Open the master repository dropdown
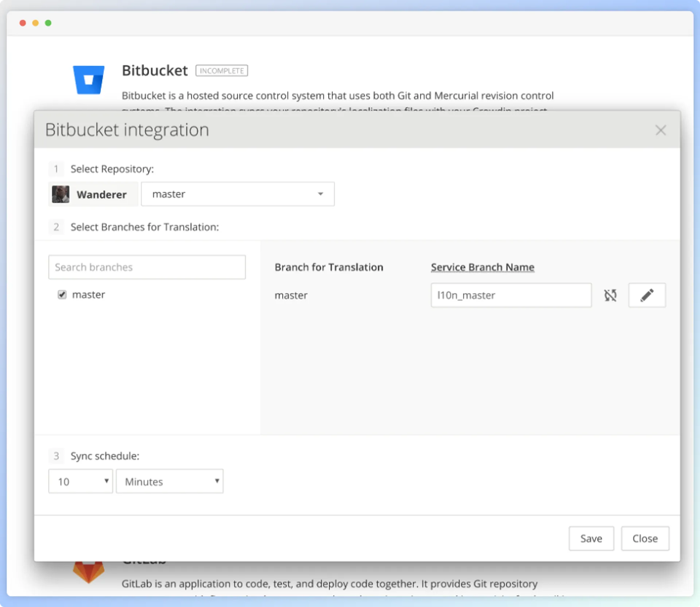The height and width of the screenshot is (607, 700). point(238,194)
